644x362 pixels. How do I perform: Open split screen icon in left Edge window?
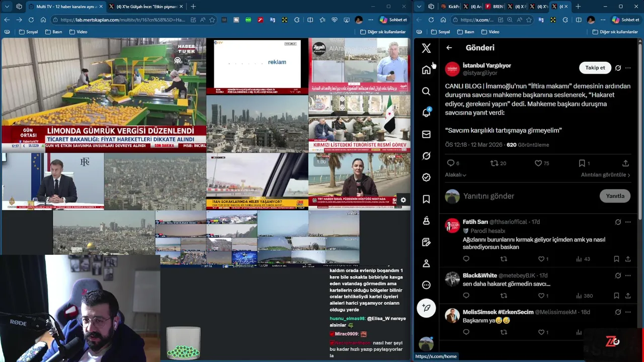310,20
